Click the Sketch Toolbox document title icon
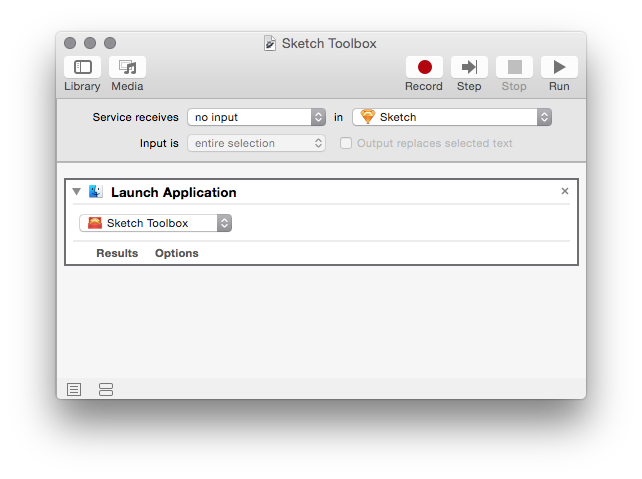The height and width of the screenshot is (479, 642). [270, 43]
